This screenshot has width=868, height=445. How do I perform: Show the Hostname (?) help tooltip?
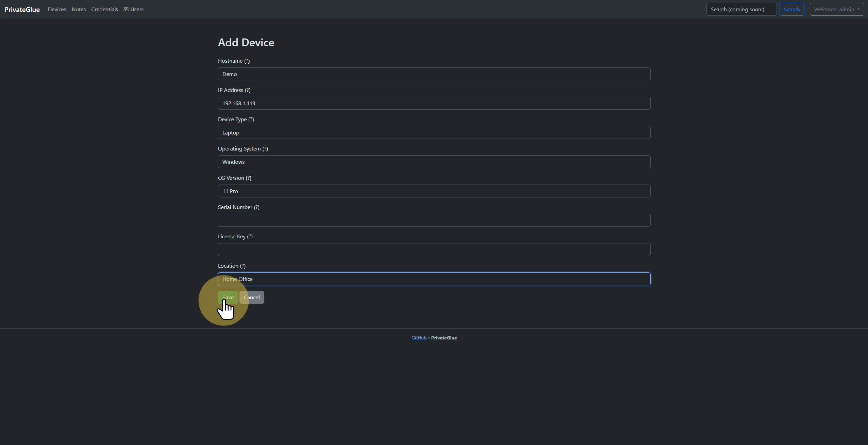[x=247, y=61]
